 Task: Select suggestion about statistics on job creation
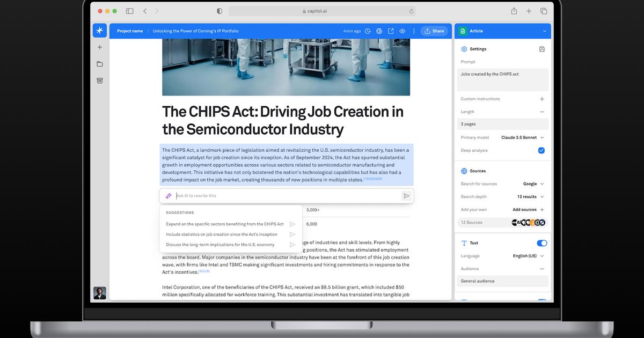(222, 234)
